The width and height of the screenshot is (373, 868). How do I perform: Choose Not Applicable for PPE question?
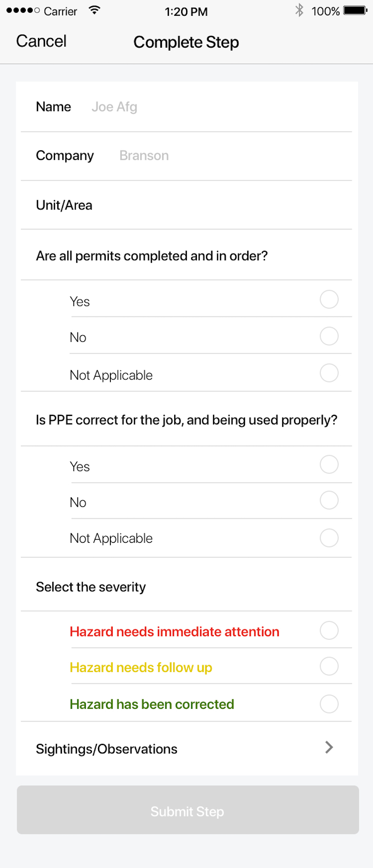(329, 538)
